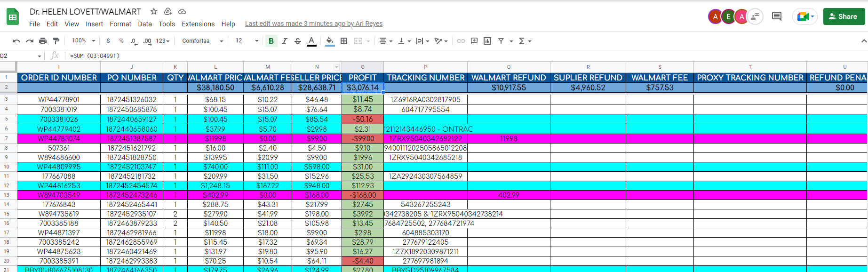
Task: Open more number formats 123 dropdown
Action: 163,41
